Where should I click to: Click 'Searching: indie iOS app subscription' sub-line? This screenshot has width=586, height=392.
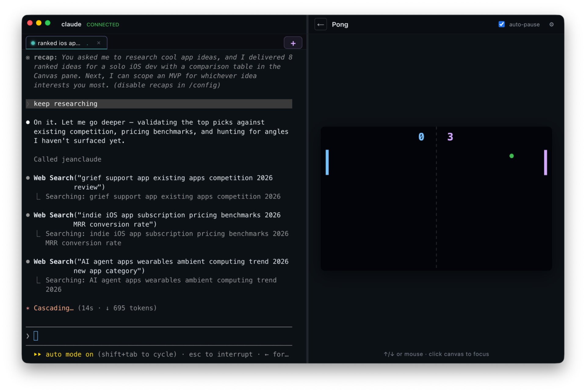[x=167, y=238]
